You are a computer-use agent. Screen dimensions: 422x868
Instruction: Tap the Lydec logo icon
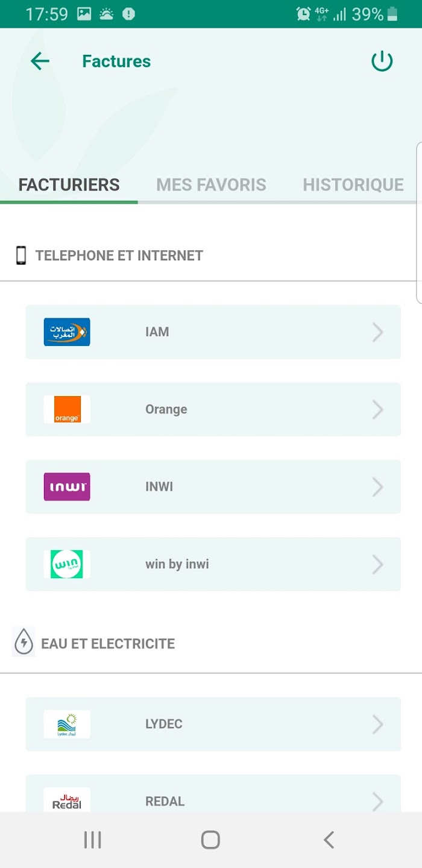tap(67, 724)
